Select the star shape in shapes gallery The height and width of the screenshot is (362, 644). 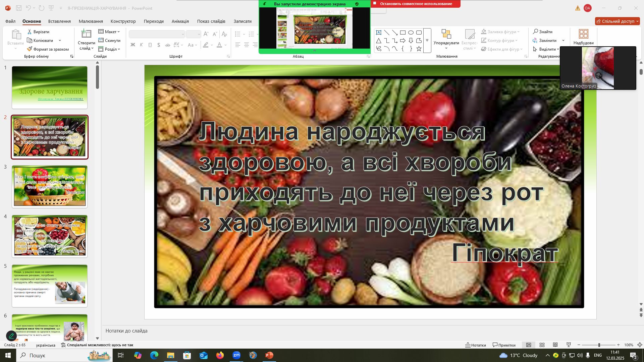419,49
